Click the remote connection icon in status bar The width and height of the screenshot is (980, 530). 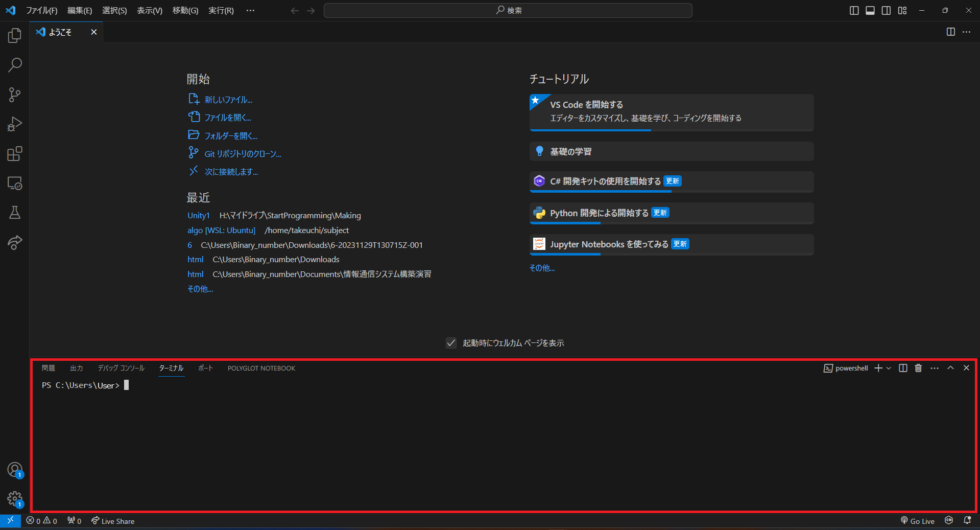click(x=10, y=521)
